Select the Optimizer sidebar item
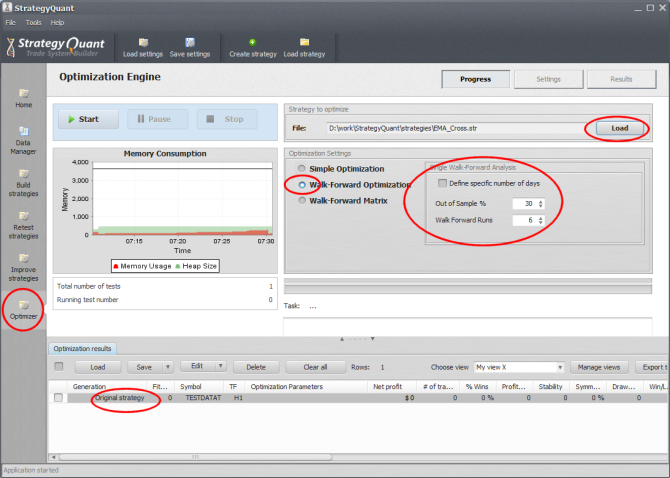Screen dimensions: 670x478 24,310
